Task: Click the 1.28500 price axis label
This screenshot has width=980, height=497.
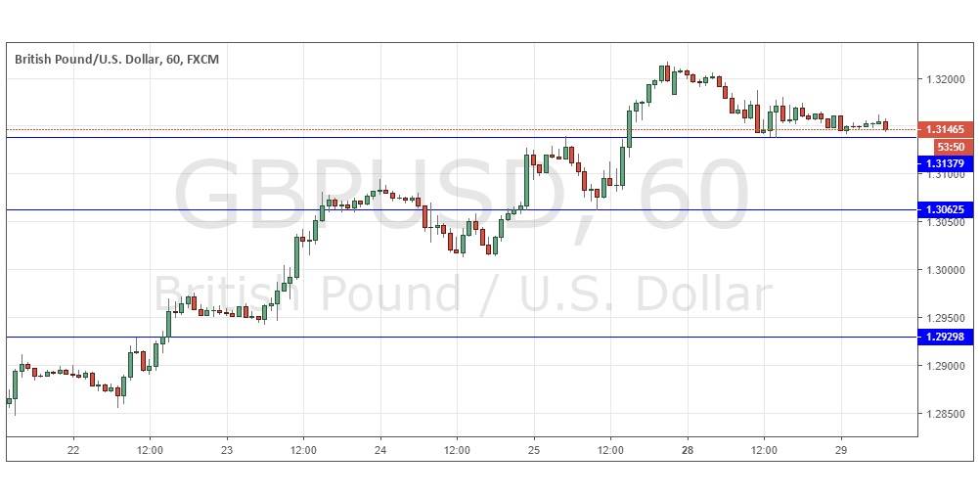Action: coord(945,415)
